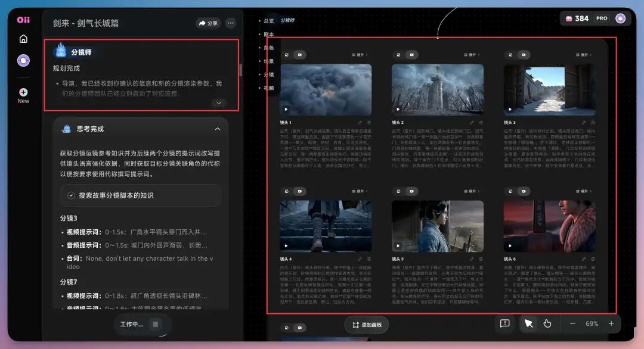Open the 镜头 3 city gate thumbnail
Image resolution: width=644 pixels, height=349 pixels.
[550, 90]
